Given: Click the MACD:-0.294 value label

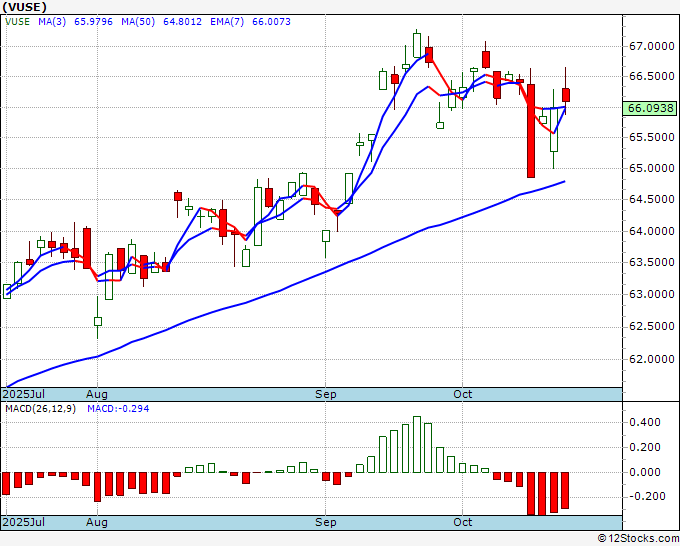Looking at the screenshot, I should 118,409.
